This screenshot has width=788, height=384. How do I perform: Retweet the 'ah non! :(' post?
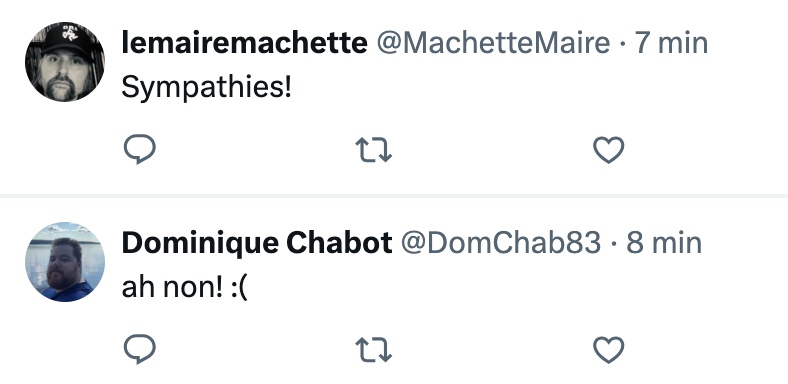pos(373,349)
